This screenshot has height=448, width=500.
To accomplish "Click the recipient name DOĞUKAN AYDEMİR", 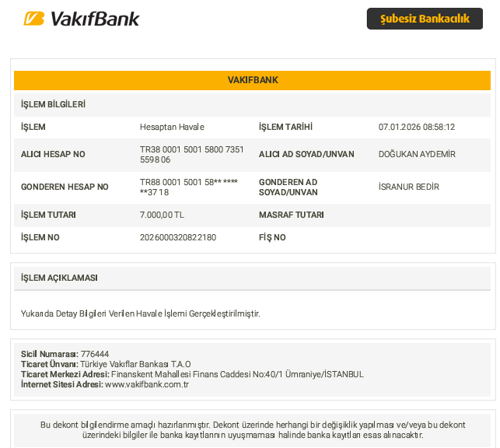I will tap(417, 154).
